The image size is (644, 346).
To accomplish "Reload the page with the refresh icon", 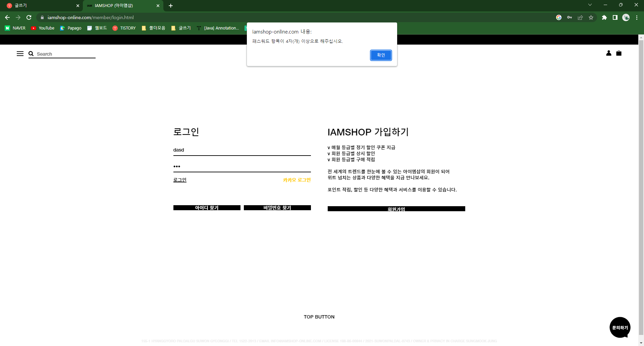I will (29, 17).
